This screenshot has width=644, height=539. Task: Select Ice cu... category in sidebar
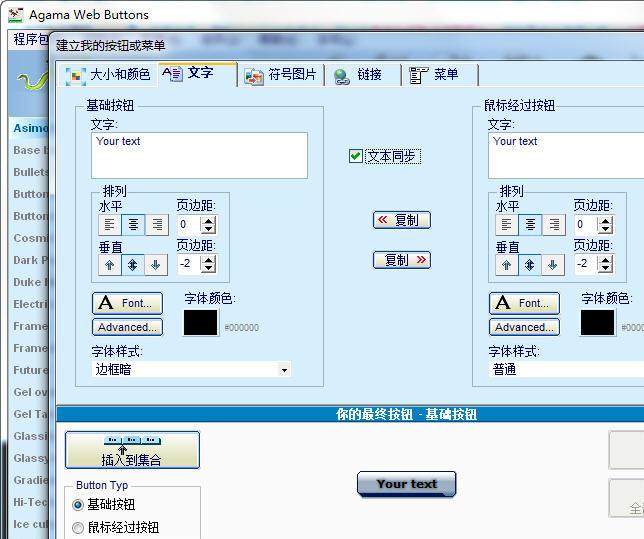click(x=30, y=524)
